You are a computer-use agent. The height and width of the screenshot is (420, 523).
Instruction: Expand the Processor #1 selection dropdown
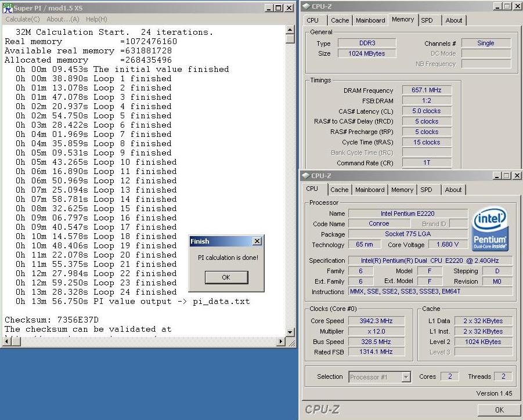click(x=406, y=377)
